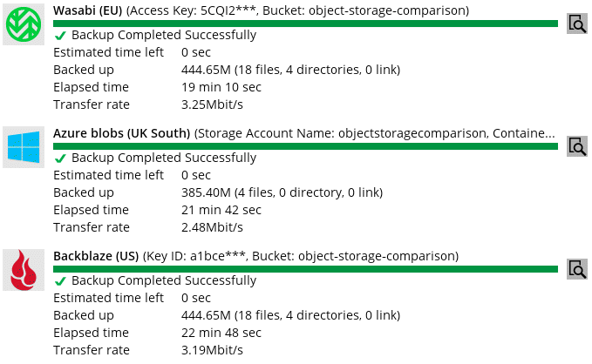
Task: Click the Azure blobs (UK South) title
Action: point(121,133)
